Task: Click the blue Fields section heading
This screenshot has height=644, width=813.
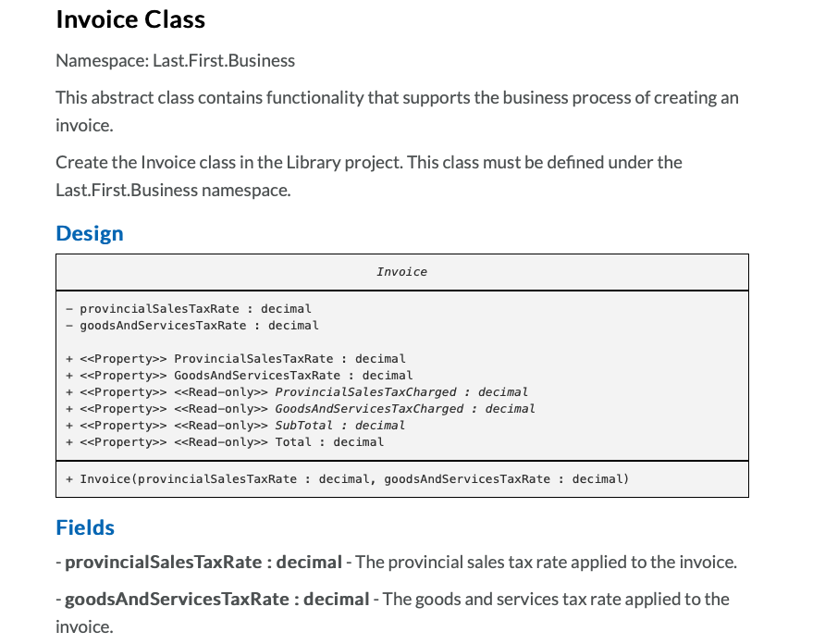Action: pos(84,527)
